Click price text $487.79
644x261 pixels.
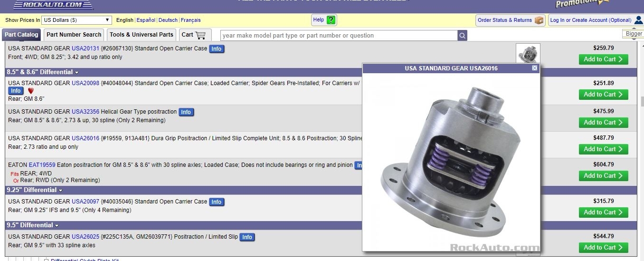click(604, 138)
